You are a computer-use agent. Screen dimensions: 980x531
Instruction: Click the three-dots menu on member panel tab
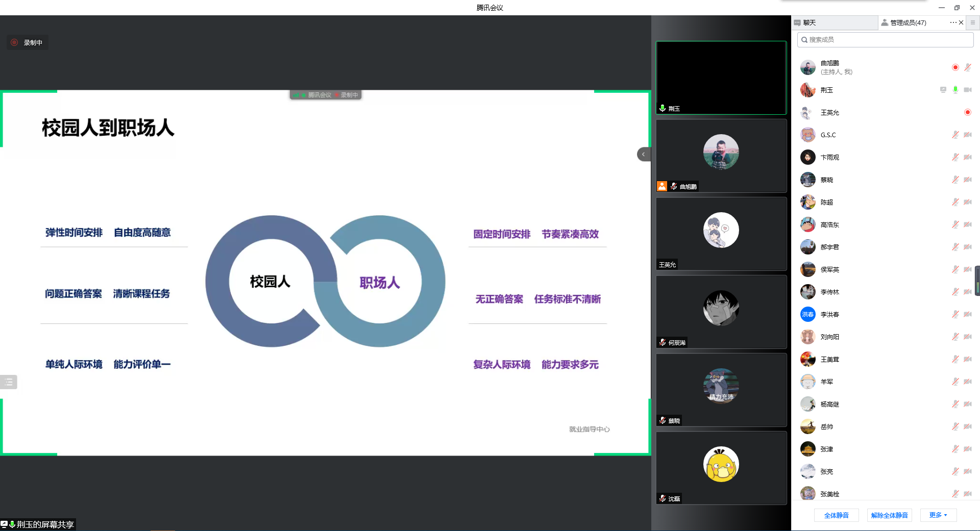952,22
